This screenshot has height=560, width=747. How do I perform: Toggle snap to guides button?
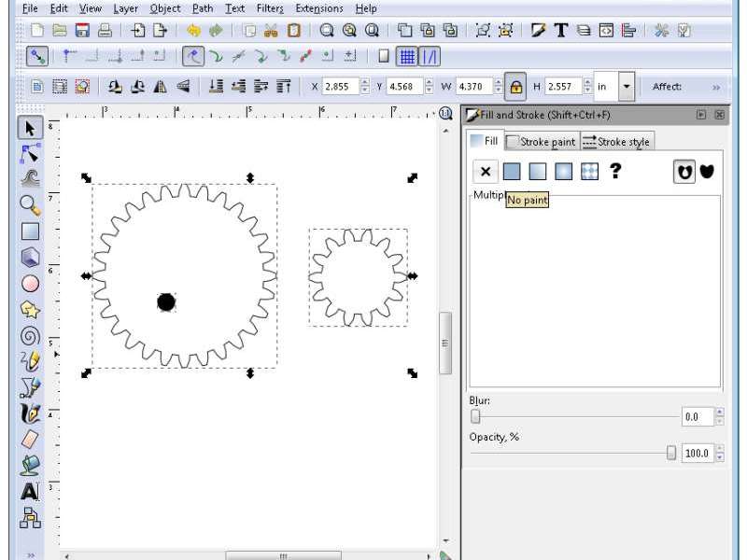tap(430, 56)
